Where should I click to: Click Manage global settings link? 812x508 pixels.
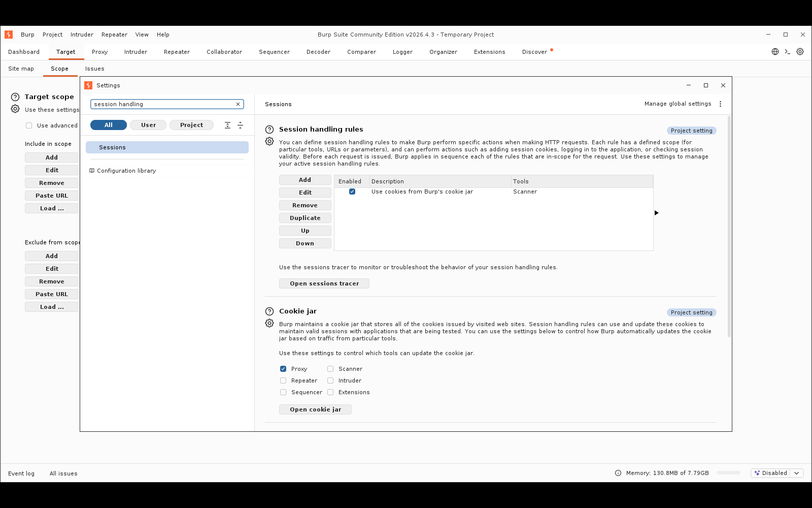pyautogui.click(x=678, y=104)
